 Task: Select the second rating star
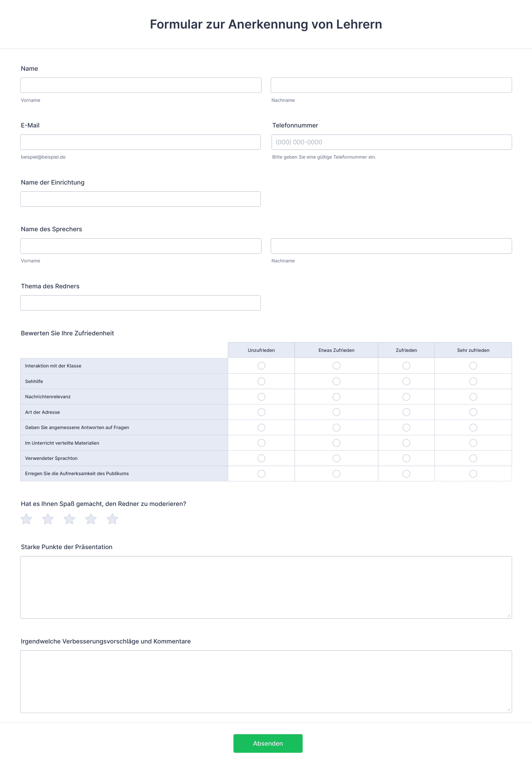click(48, 519)
